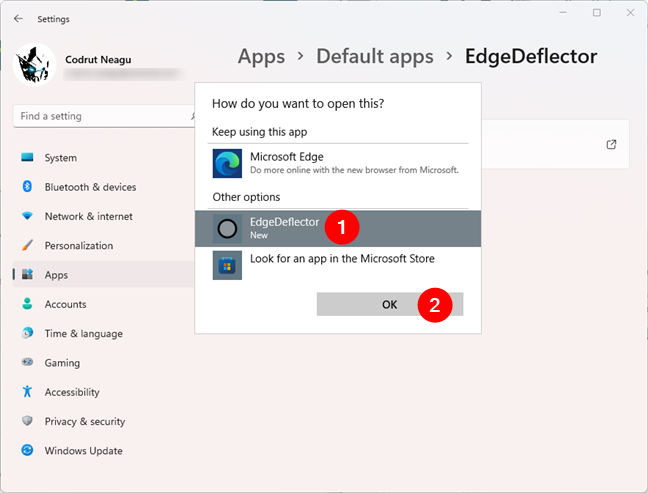Click the Microsoft Edge logo icon
This screenshot has width=648, height=493.
point(227,164)
